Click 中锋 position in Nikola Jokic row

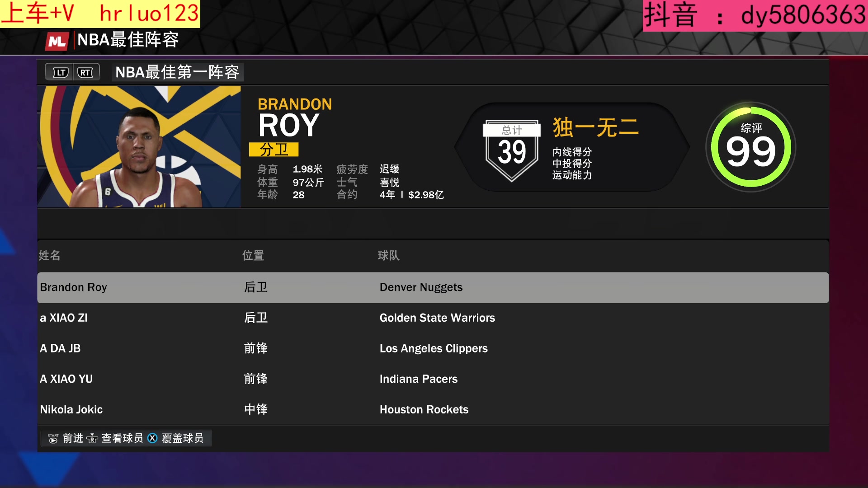point(256,409)
